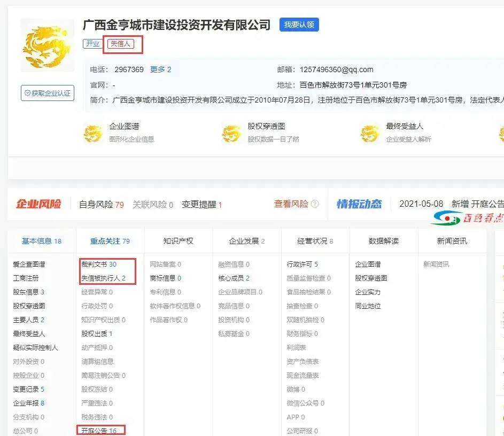Open 行政处罚 0 entry
Image resolution: width=504 pixels, height=436 pixels.
pos(97,306)
